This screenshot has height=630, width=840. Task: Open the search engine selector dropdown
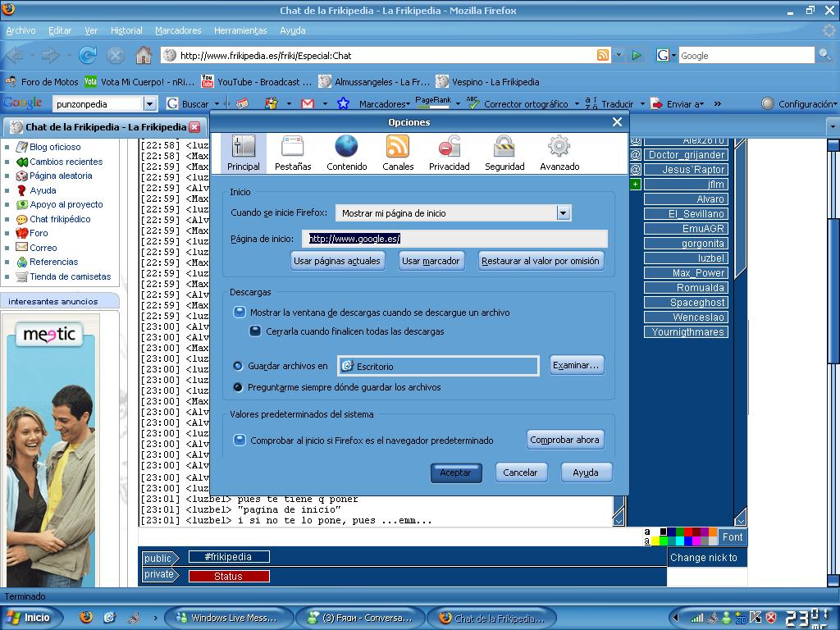click(x=666, y=56)
